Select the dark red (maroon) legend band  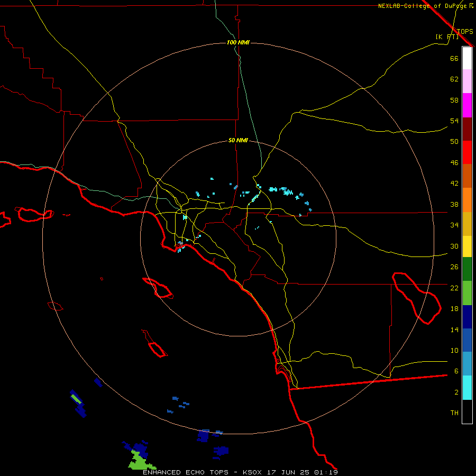[467, 129]
